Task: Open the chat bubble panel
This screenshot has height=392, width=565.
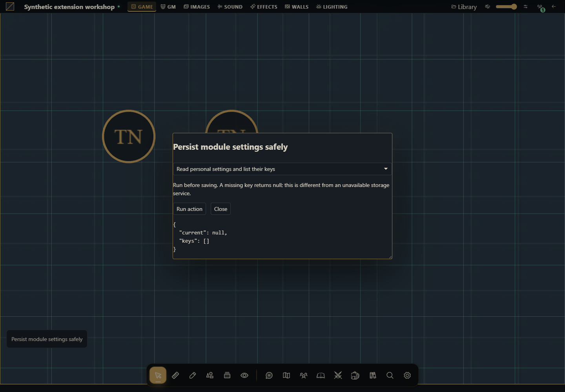Action: [x=269, y=375]
